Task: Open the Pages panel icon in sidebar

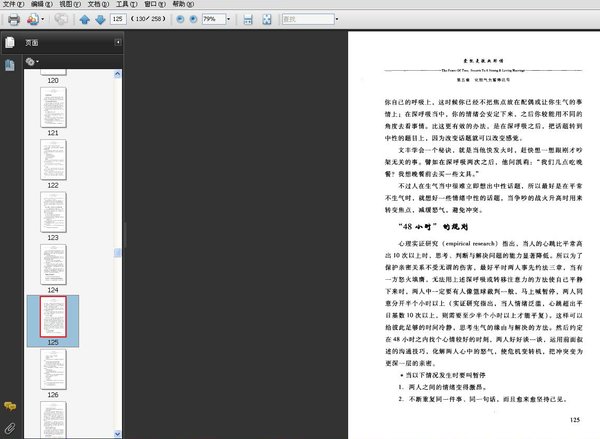Action: [x=10, y=43]
